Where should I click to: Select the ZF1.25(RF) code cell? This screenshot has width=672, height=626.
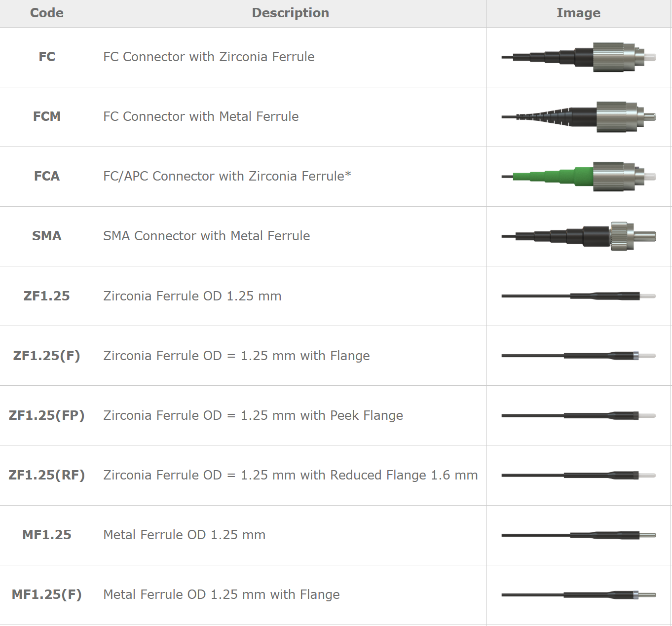(x=47, y=475)
